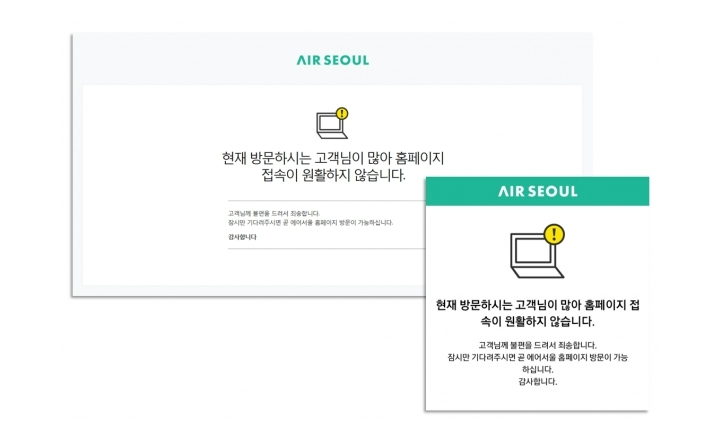709x426 pixels.
Task: Click the AIR SEOUL logo in mobile header
Action: tap(538, 191)
